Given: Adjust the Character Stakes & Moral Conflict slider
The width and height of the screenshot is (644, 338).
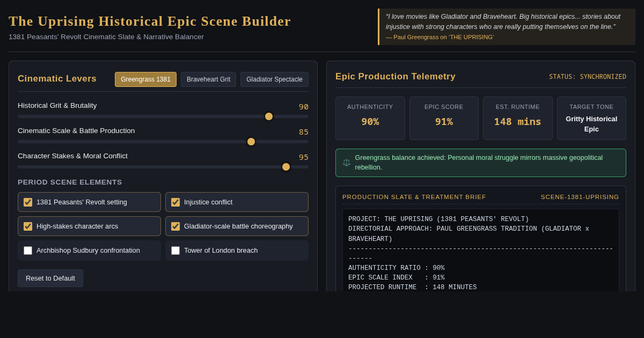Looking at the screenshot, I should click(x=163, y=167).
